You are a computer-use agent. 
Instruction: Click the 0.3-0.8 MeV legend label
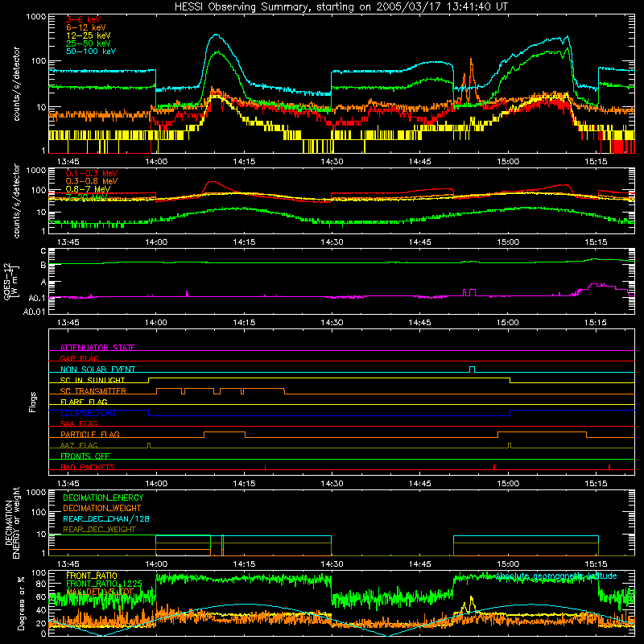92,181
